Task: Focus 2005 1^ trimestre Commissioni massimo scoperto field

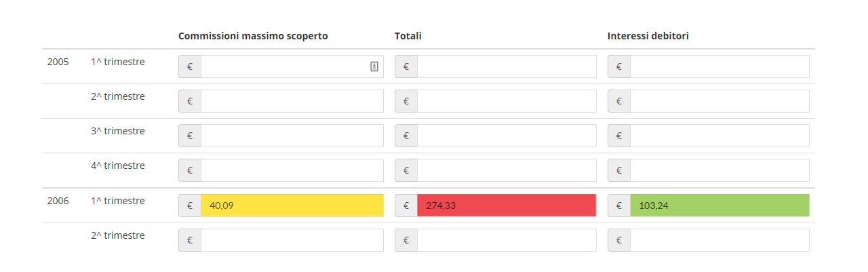Action: coord(292,66)
